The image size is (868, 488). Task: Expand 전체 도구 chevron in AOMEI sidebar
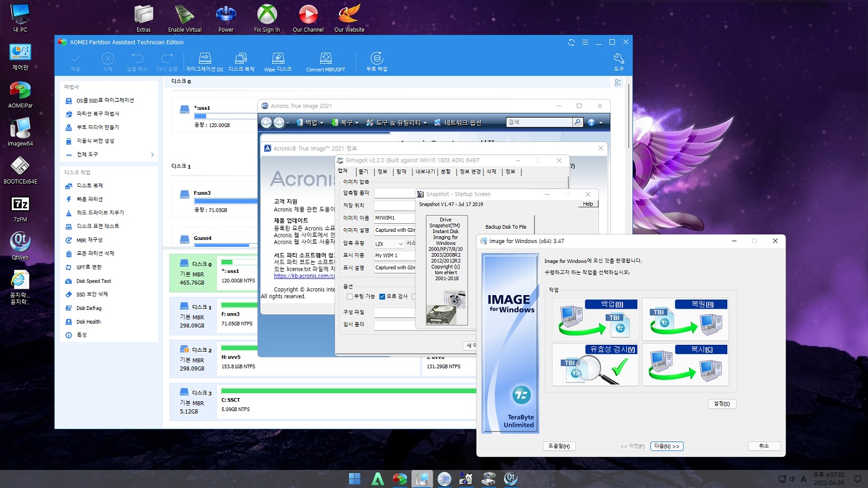click(x=153, y=154)
